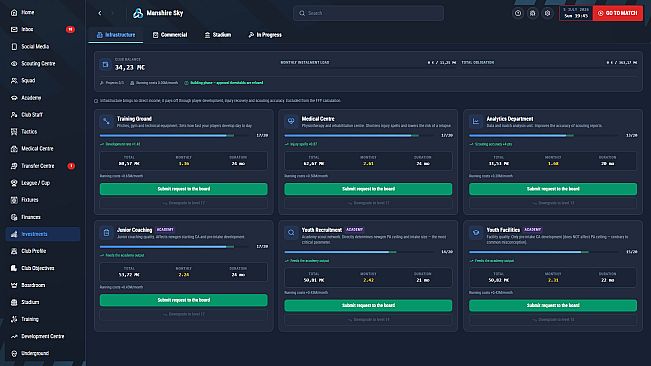The height and width of the screenshot is (366, 651).
Task: Click the Medical Centre card icon
Action: tap(291, 122)
